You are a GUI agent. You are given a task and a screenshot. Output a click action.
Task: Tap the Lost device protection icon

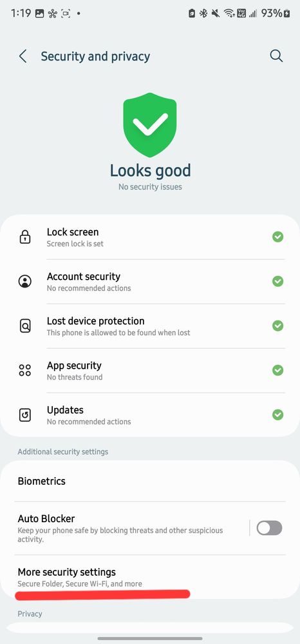(25, 326)
